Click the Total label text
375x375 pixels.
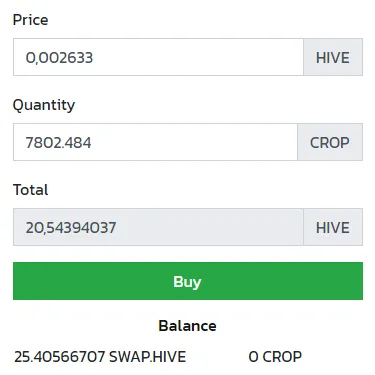click(30, 190)
